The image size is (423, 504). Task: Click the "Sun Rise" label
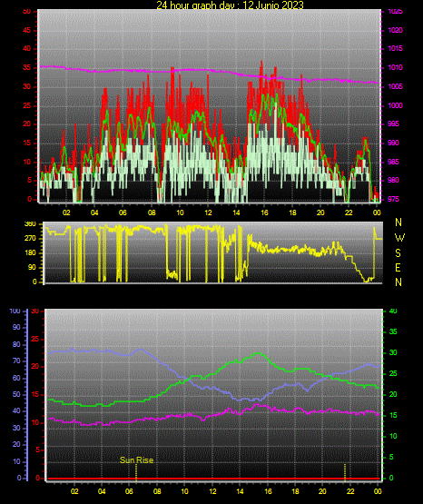[136, 460]
